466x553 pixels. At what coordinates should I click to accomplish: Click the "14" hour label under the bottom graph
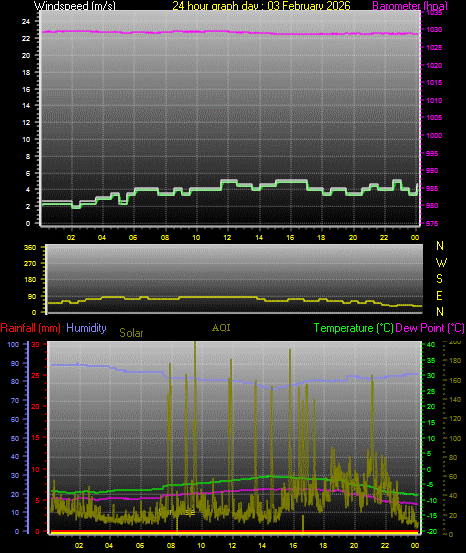[x=262, y=545]
